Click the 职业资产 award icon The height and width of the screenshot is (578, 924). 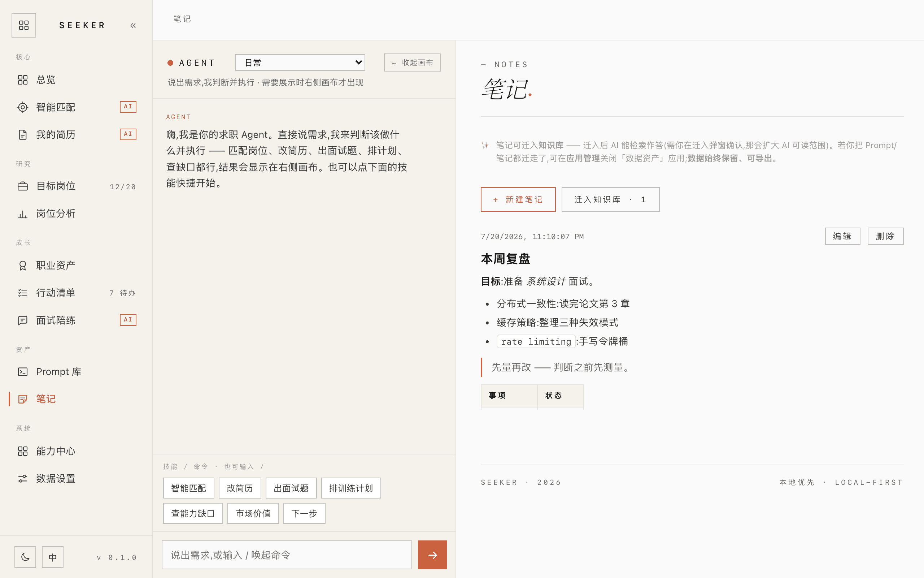[22, 265]
